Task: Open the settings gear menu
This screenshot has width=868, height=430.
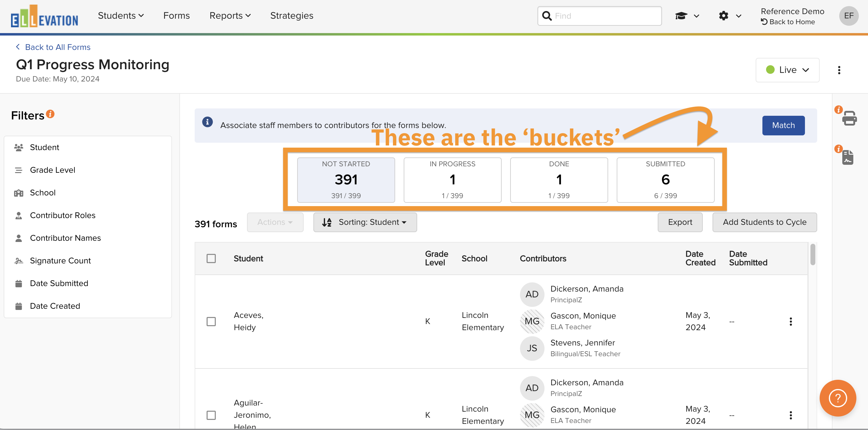Action: tap(730, 16)
